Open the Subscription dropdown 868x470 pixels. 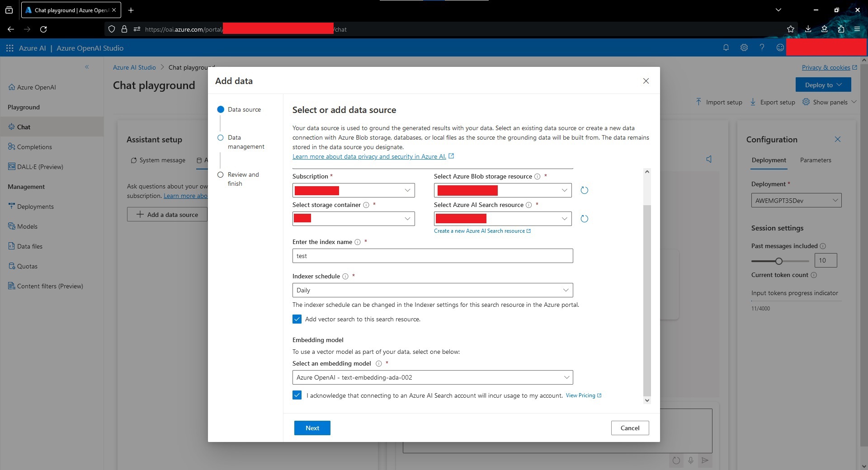click(354, 190)
